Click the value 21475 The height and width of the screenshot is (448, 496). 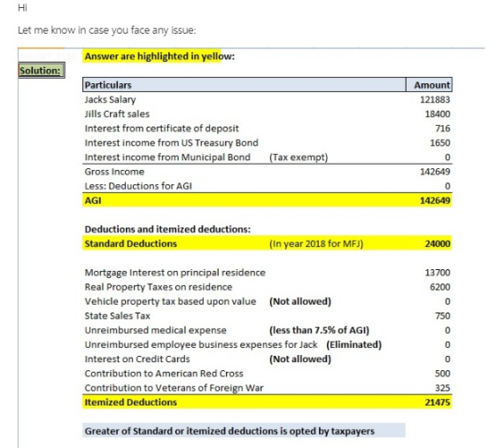click(x=438, y=403)
